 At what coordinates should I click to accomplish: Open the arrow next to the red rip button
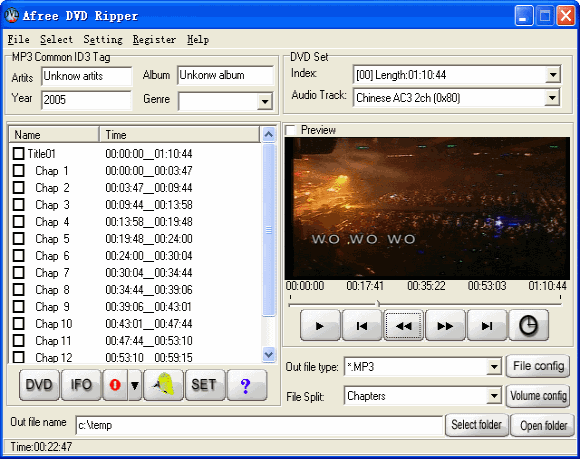click(x=135, y=385)
